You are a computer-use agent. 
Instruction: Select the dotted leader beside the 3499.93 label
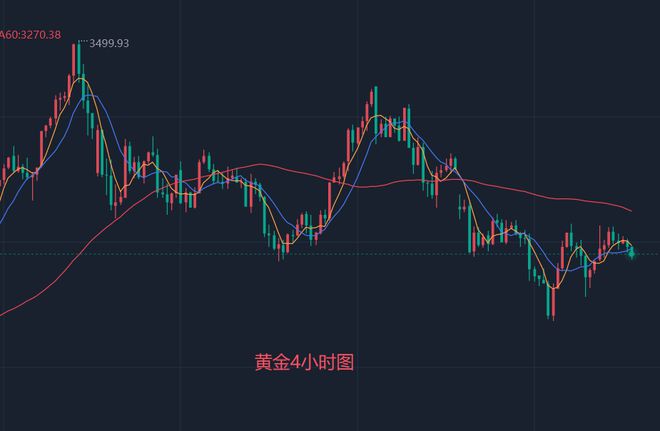(84, 41)
